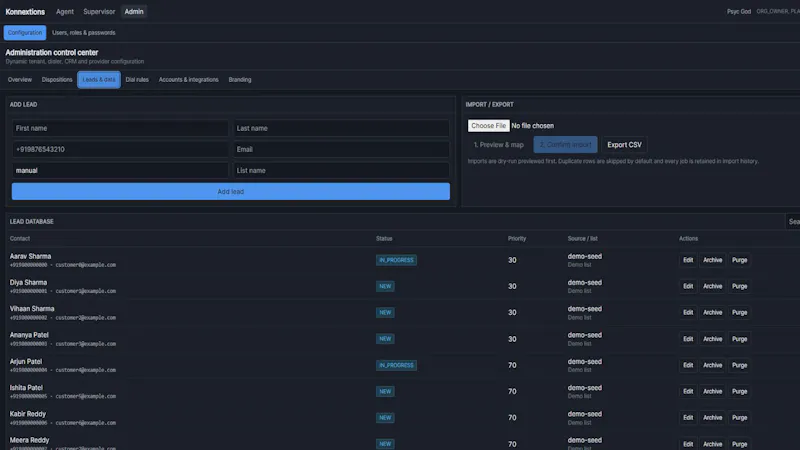
Task: Open Accounts & integrations tab
Action: [188, 80]
